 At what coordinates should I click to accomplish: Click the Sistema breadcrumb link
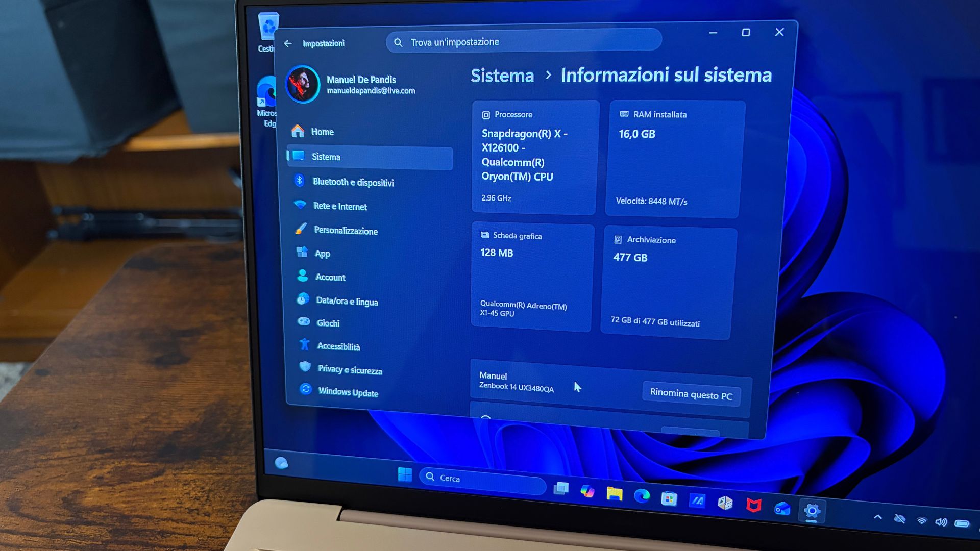(x=502, y=76)
